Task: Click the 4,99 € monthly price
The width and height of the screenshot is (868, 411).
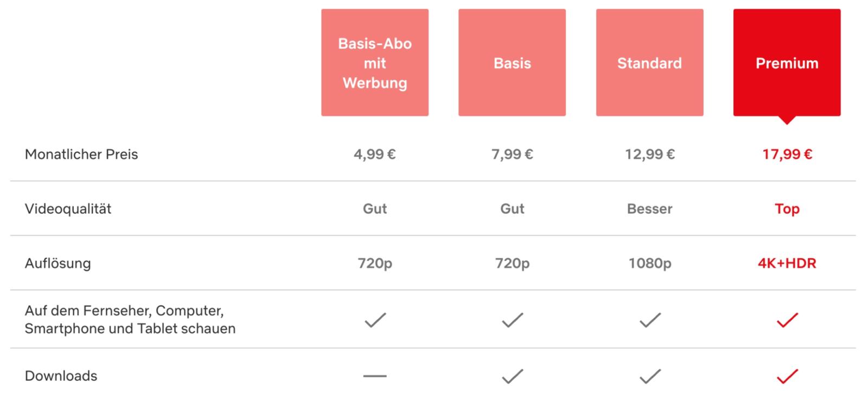Action: tap(375, 155)
